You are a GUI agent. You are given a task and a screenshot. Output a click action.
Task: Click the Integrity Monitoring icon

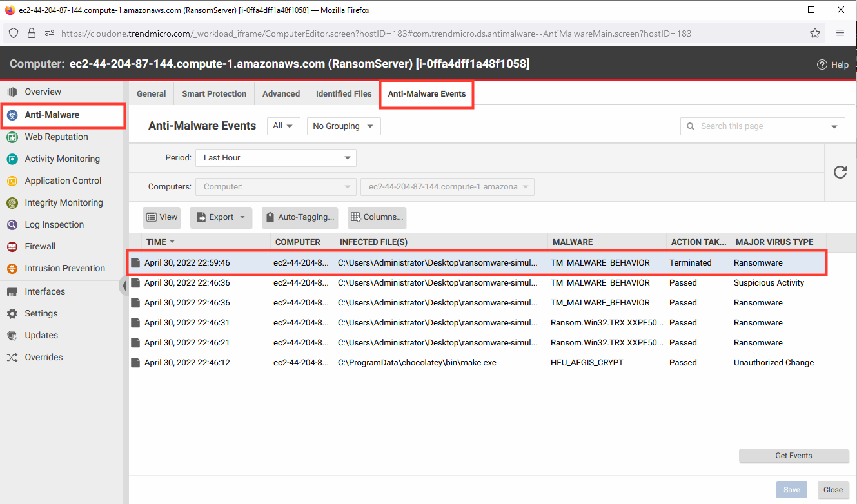[x=12, y=203]
